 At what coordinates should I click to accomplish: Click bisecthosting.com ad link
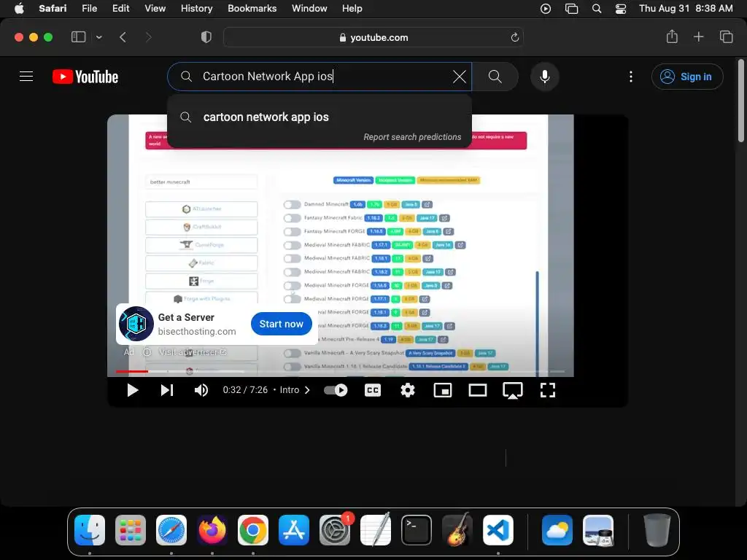point(197,332)
